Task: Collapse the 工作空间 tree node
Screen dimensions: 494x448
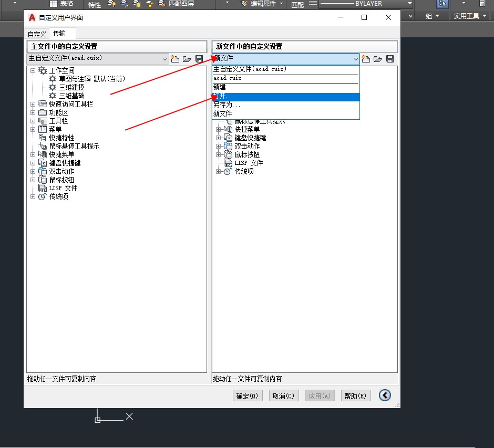Action: coord(33,70)
